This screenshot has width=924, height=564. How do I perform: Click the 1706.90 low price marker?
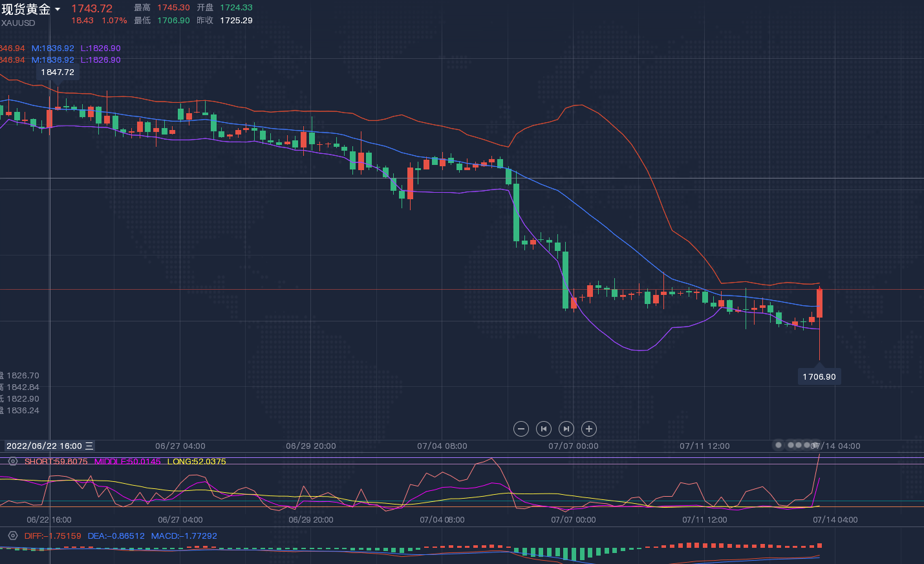(819, 376)
